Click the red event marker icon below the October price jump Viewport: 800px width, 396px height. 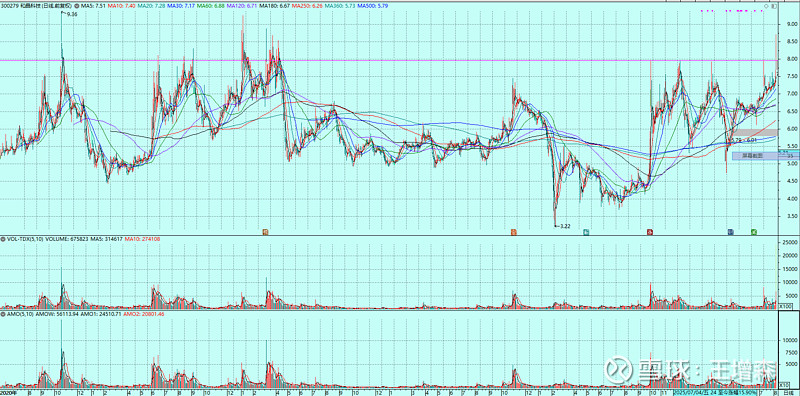click(x=650, y=232)
